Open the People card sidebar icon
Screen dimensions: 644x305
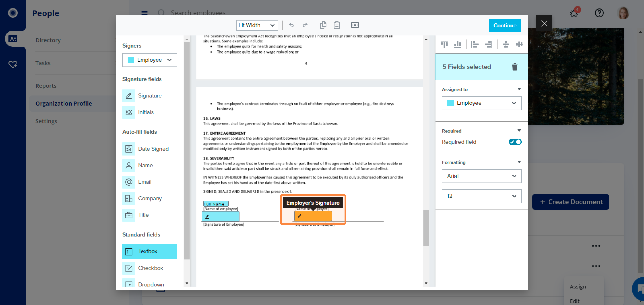coord(13,38)
